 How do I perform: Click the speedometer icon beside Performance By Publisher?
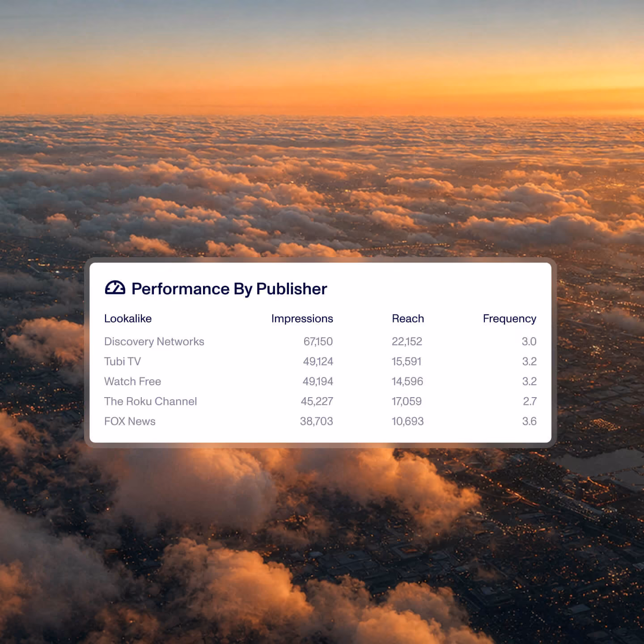[x=115, y=288]
